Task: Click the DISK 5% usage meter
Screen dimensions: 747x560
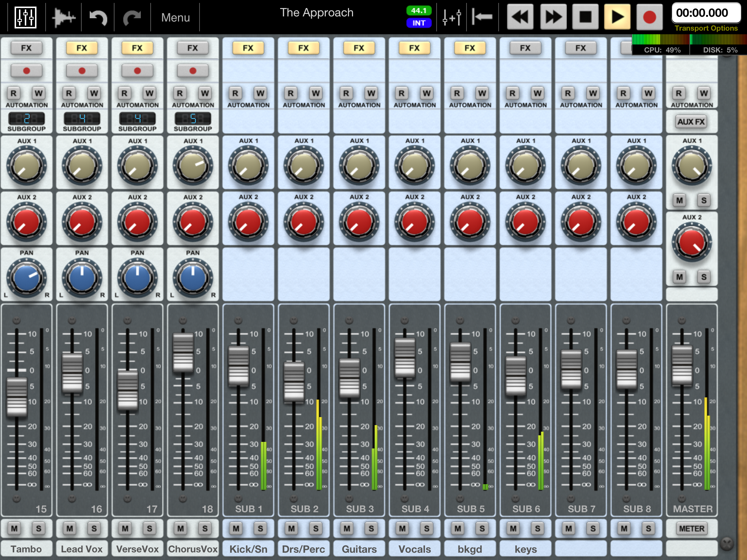Action: 719,45
